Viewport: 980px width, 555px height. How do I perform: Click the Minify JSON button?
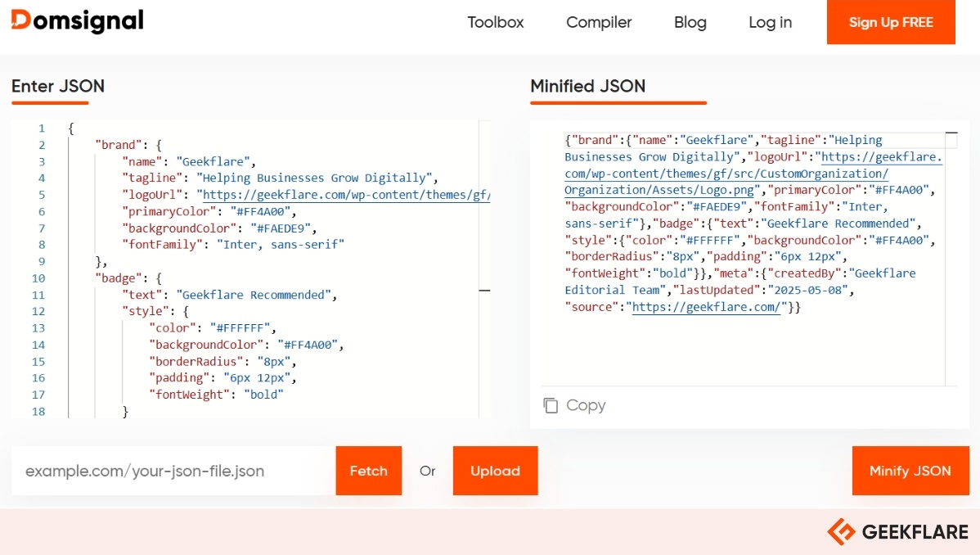910,471
